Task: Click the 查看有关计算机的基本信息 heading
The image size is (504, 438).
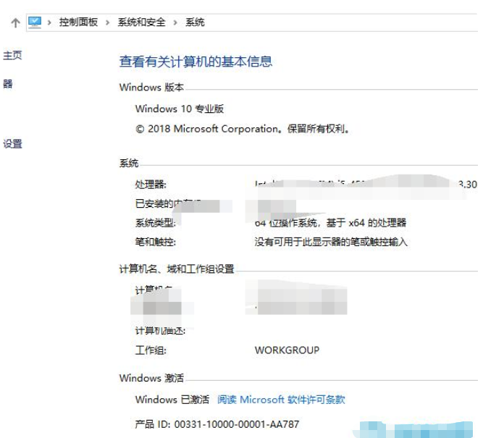Action: click(196, 62)
